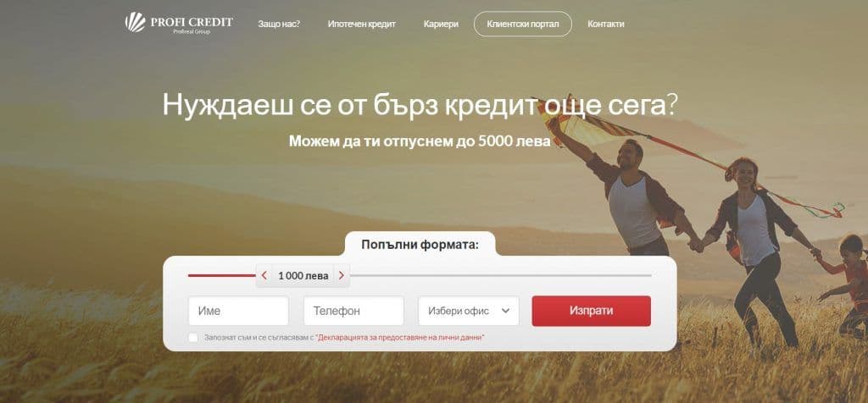Submit the form with Изпрати
The height and width of the screenshot is (403, 868).
coord(591,311)
